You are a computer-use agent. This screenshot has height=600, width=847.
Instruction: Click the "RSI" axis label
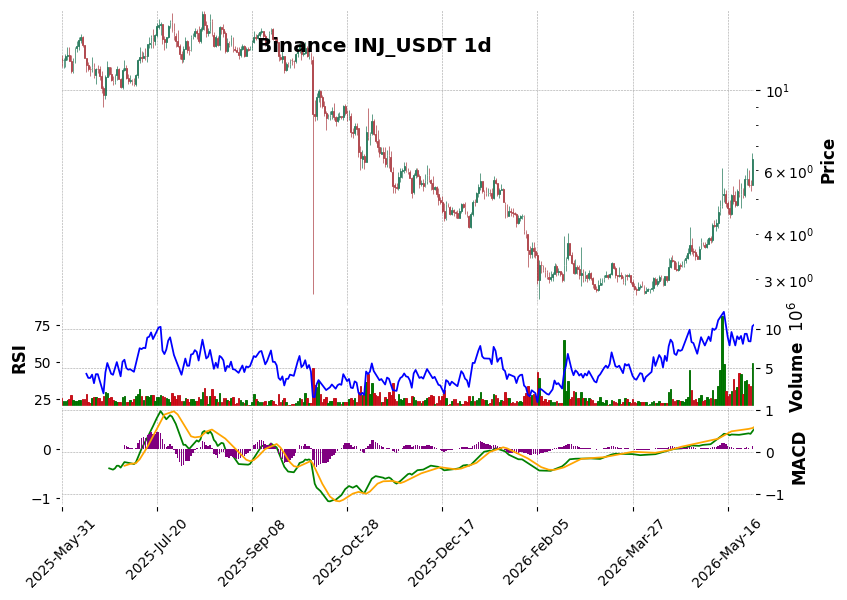(x=19, y=360)
